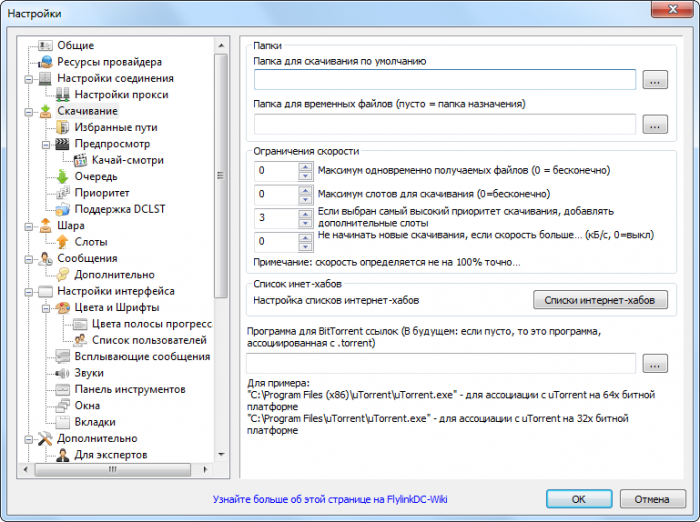This screenshot has height=522, width=700.
Task: Select the Предпросмотр film icon
Action: pos(62,144)
